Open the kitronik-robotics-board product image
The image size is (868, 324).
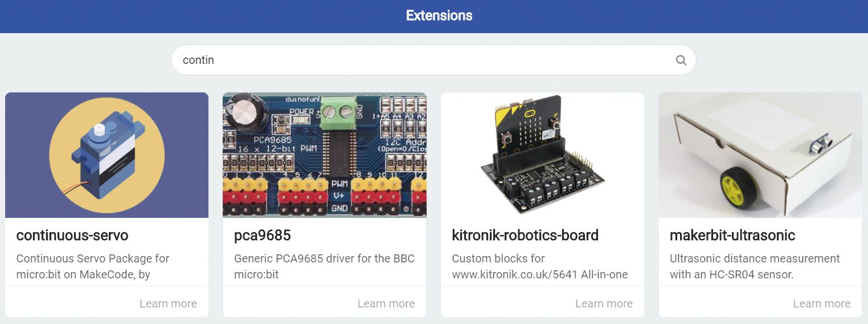point(543,155)
